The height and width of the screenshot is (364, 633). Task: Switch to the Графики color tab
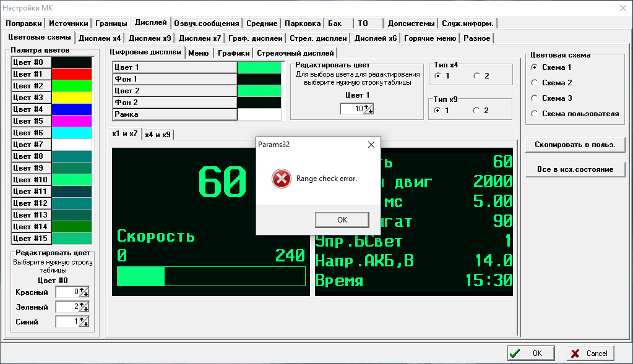tap(233, 53)
